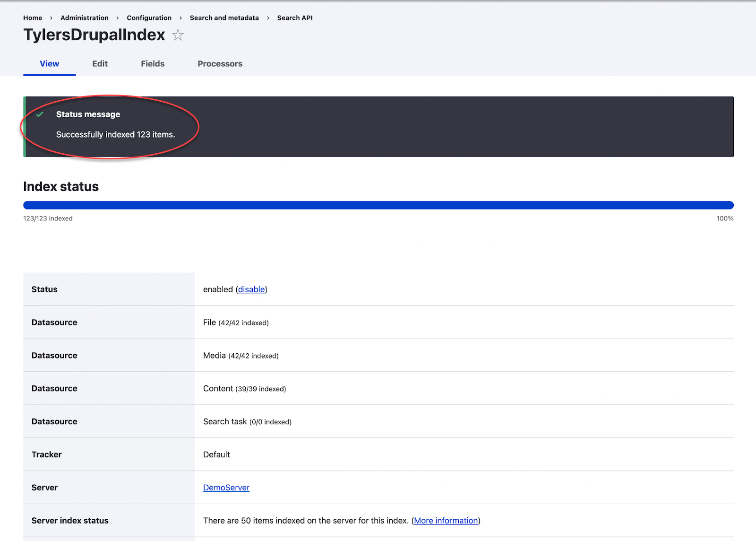The width and height of the screenshot is (756, 541).
Task: Switch to the Processors tab
Action: click(220, 63)
